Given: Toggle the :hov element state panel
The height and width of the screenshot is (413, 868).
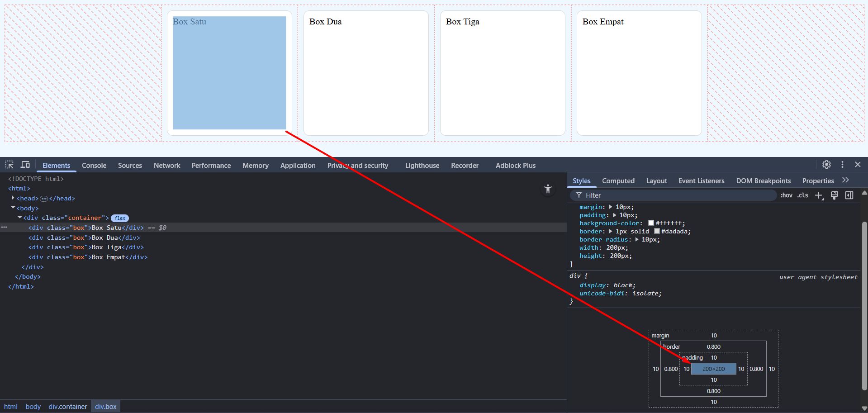Looking at the screenshot, I should pyautogui.click(x=786, y=195).
